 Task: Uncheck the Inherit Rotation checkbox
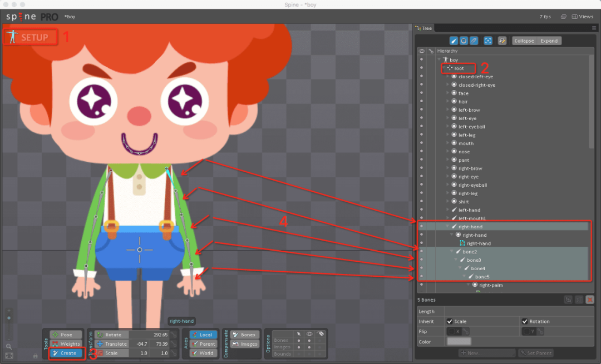click(525, 322)
